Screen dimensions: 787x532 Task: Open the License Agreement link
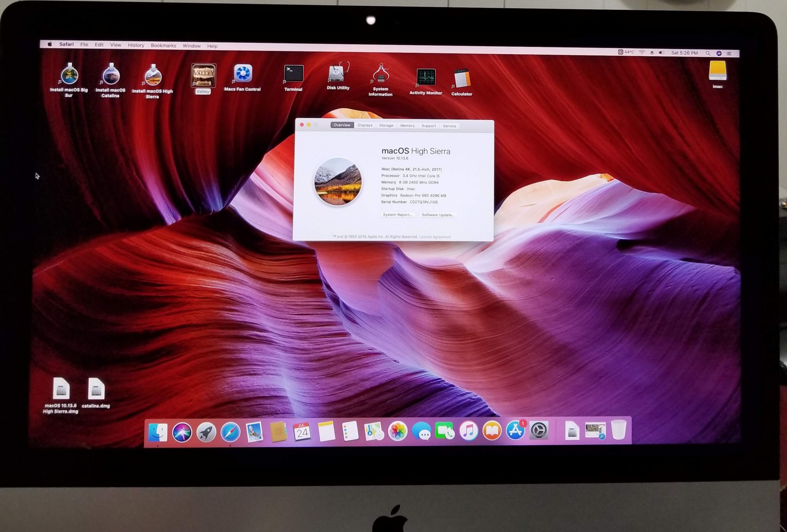point(435,237)
